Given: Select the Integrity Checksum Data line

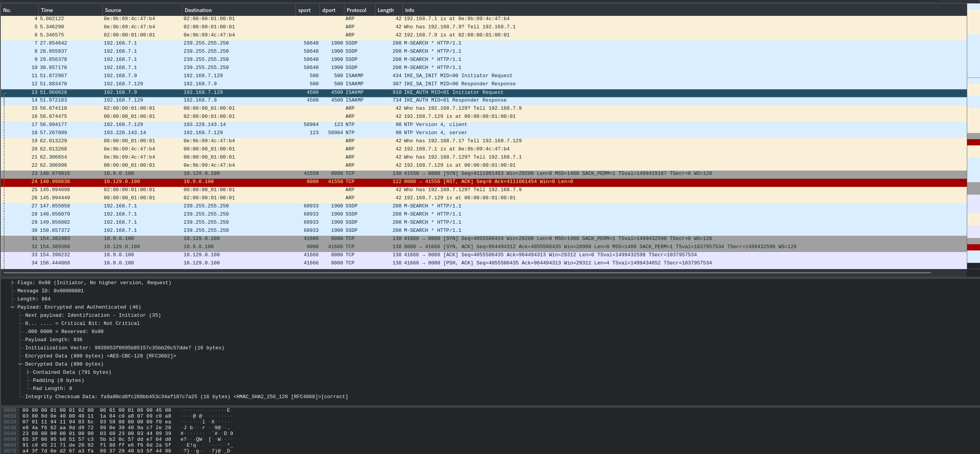Looking at the screenshot, I should [x=186, y=397].
